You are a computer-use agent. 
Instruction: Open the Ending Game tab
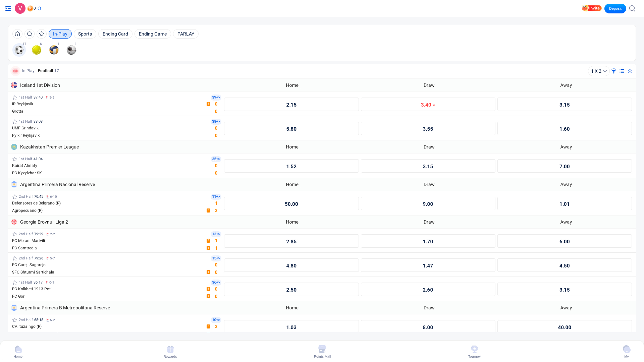pos(153,34)
